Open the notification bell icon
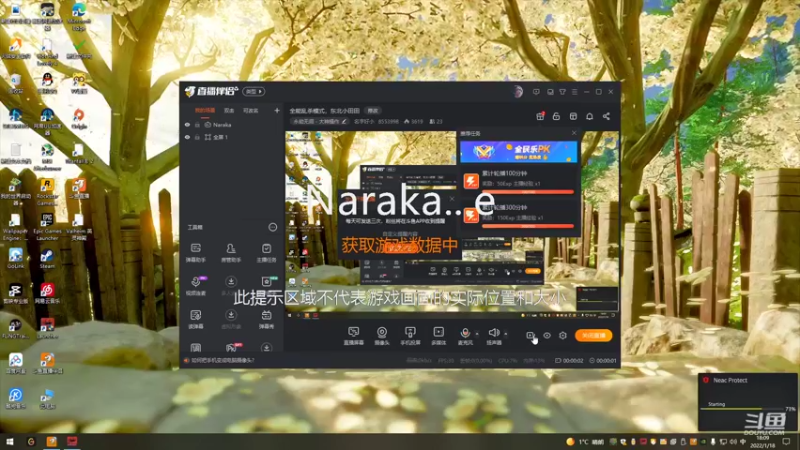800x450 pixels. (x=589, y=116)
